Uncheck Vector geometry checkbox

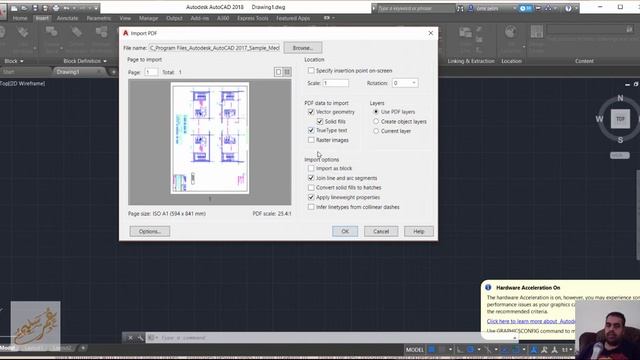point(311,111)
